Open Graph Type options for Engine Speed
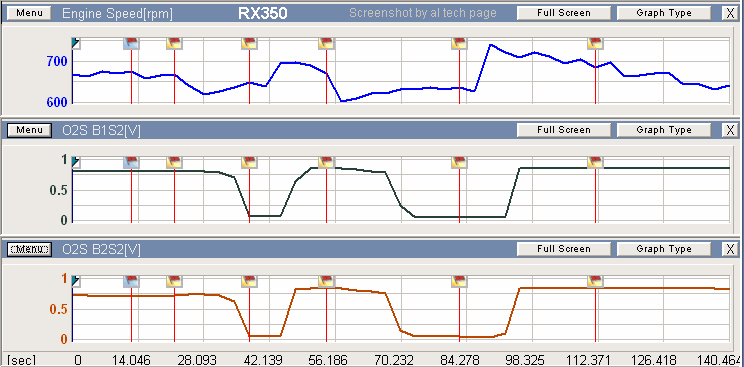This screenshot has width=744, height=367. (664, 13)
